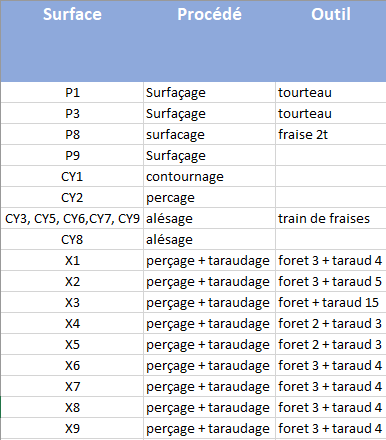Select the foret 3 + taraud 5 cell
The image size is (386, 440).
(x=331, y=281)
